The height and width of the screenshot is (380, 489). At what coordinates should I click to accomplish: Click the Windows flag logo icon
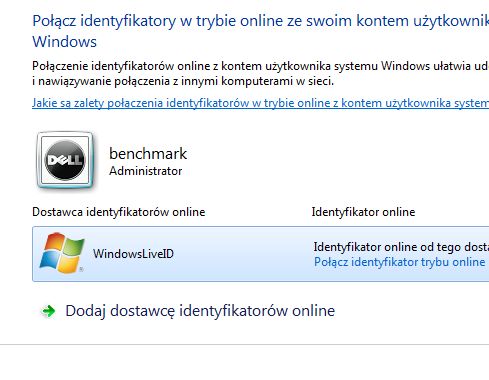(x=62, y=253)
